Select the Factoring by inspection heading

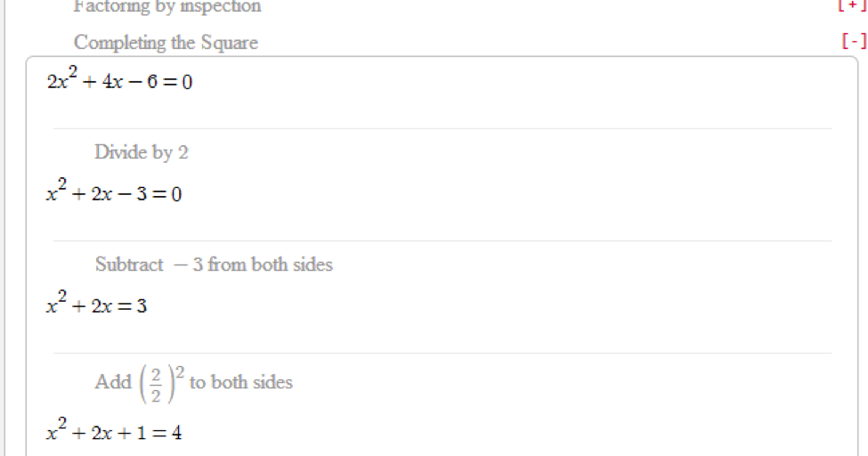click(x=167, y=6)
